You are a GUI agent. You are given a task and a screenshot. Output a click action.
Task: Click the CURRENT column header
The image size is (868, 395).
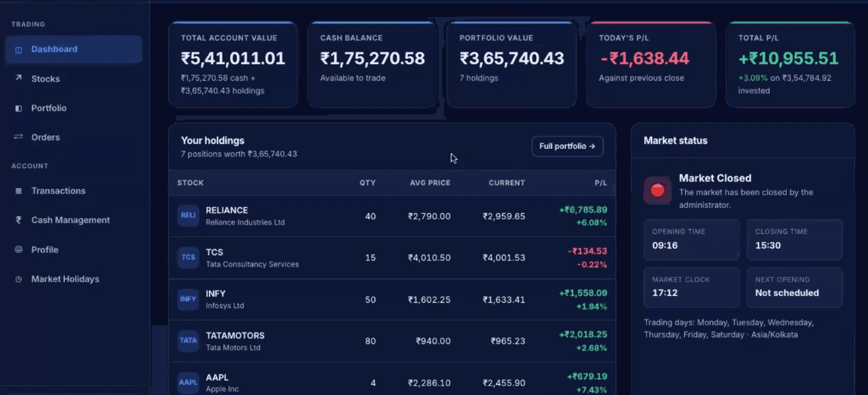pyautogui.click(x=507, y=183)
